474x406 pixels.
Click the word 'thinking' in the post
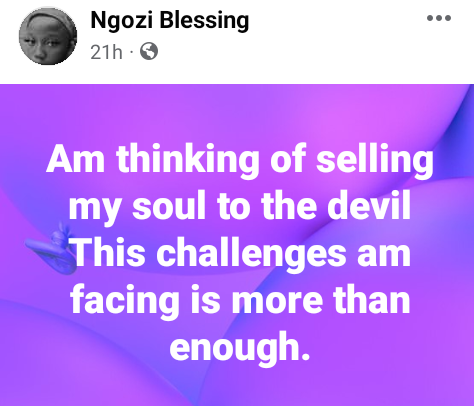[x=188, y=160]
